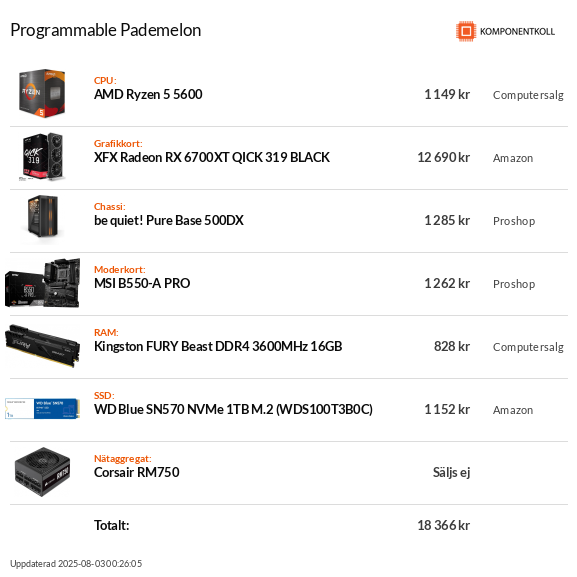Select the be quiet! case picture
The height and width of the screenshot is (577, 577).
point(43,219)
